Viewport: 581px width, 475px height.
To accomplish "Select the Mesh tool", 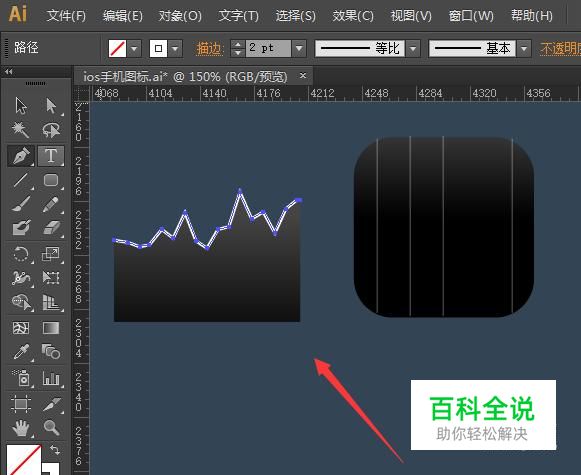I will [21, 328].
